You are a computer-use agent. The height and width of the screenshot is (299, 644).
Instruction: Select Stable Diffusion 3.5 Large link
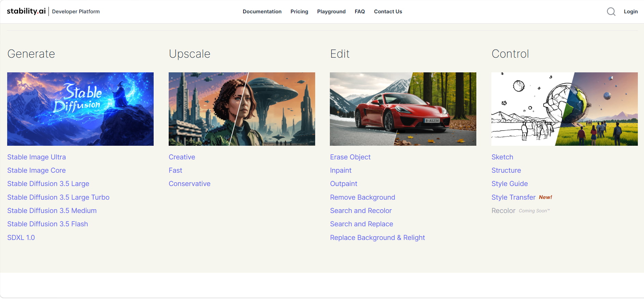point(48,184)
